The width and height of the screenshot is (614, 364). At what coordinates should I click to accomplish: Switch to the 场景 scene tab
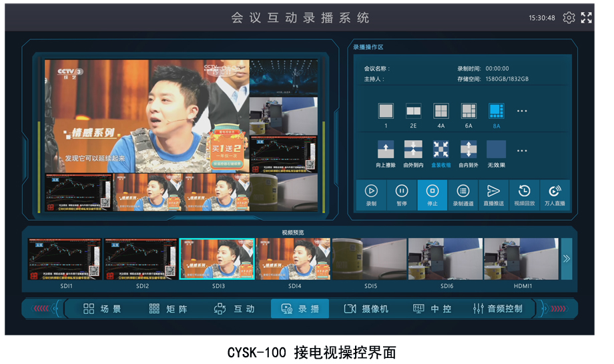coord(103,309)
